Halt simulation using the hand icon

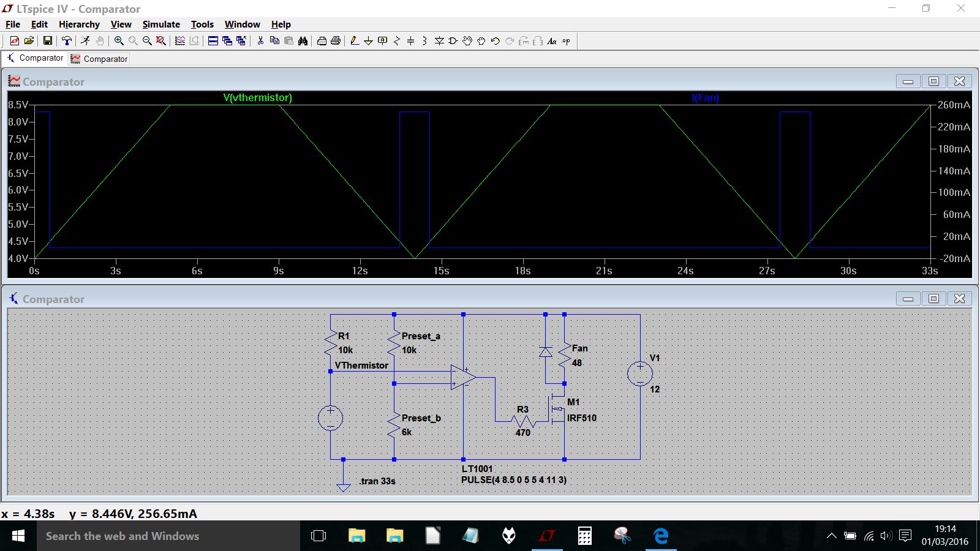tap(100, 41)
